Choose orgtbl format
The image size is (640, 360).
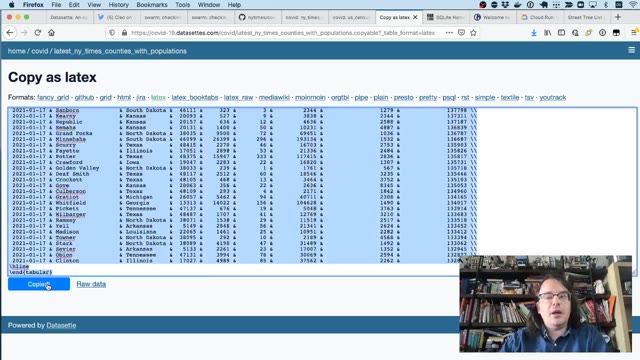[340, 98]
